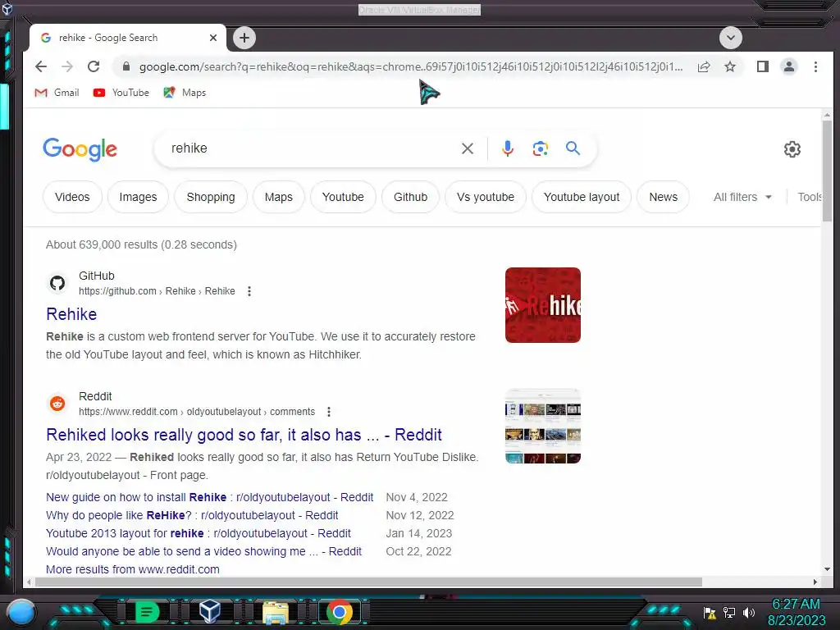Open the options menu beside the Reddit result URL
The width and height of the screenshot is (840, 630).
329,412
